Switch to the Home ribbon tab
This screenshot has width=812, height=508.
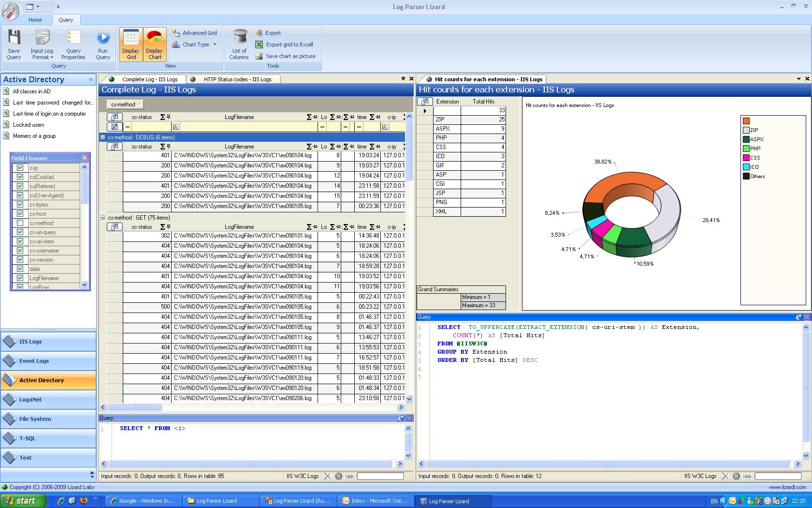point(35,20)
